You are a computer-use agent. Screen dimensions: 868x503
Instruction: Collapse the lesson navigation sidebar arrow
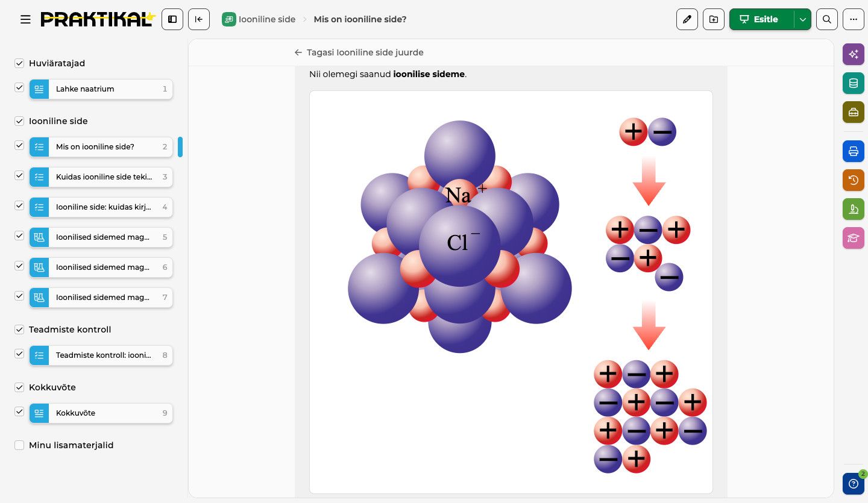pyautogui.click(x=199, y=19)
